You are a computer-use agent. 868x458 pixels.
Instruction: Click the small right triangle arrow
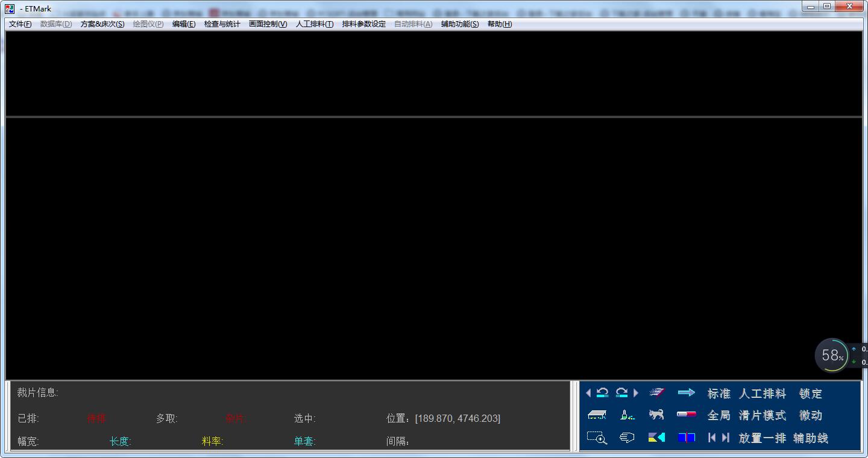click(636, 393)
